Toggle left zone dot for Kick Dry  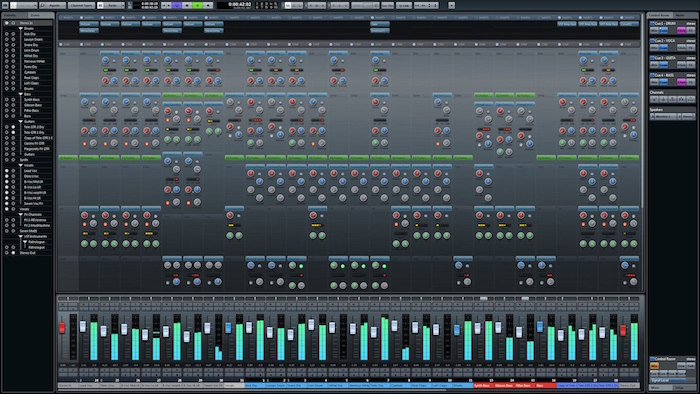pyautogui.click(x=7, y=34)
